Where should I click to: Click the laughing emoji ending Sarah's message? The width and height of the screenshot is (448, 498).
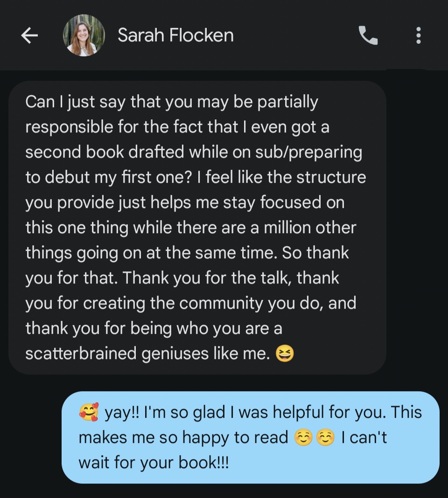tap(285, 354)
